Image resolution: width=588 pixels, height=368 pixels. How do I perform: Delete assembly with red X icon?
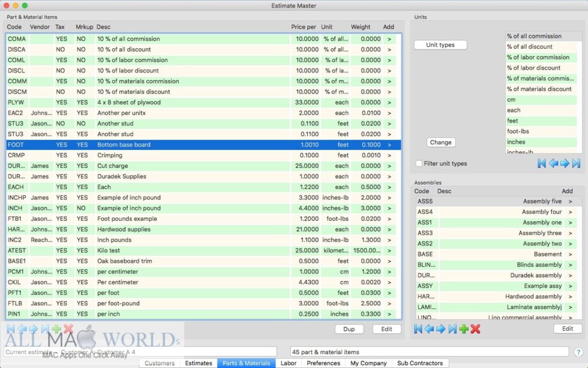tap(475, 329)
